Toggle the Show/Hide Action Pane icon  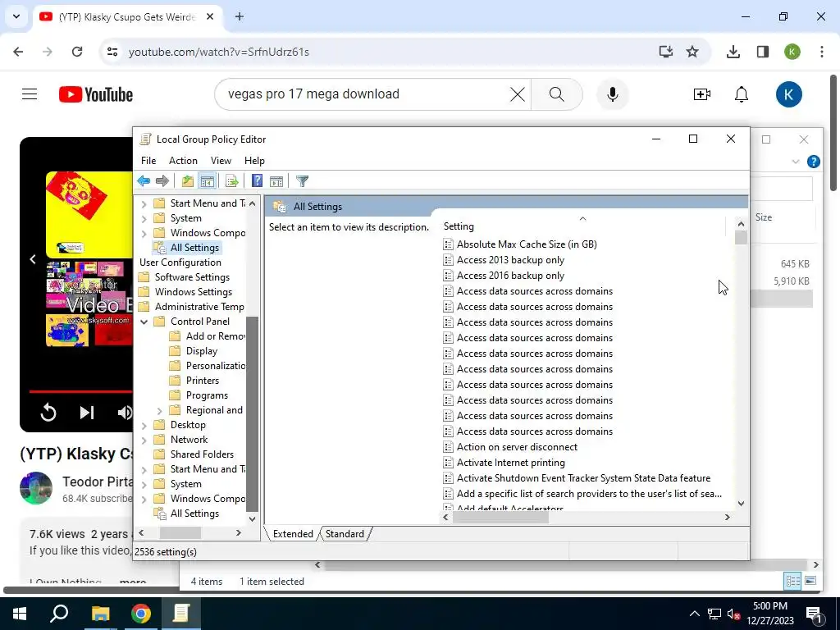pos(276,181)
